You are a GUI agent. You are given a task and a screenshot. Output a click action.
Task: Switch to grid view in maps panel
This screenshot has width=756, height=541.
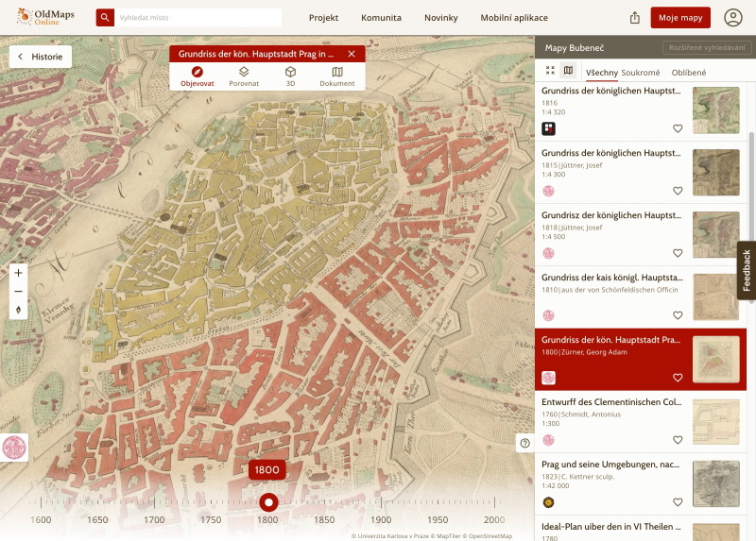point(551,71)
